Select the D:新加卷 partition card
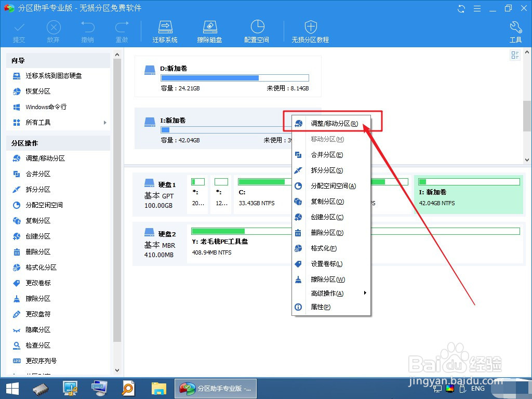 pyautogui.click(x=228, y=77)
